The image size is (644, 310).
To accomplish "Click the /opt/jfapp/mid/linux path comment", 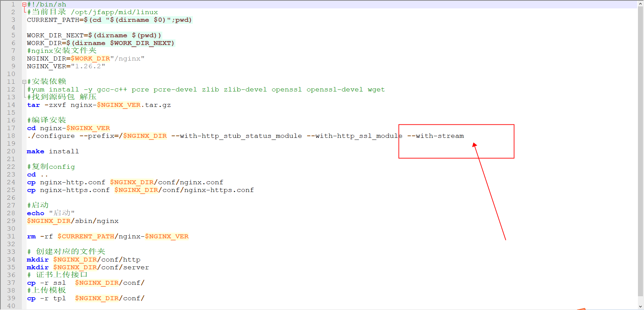I will [x=114, y=12].
